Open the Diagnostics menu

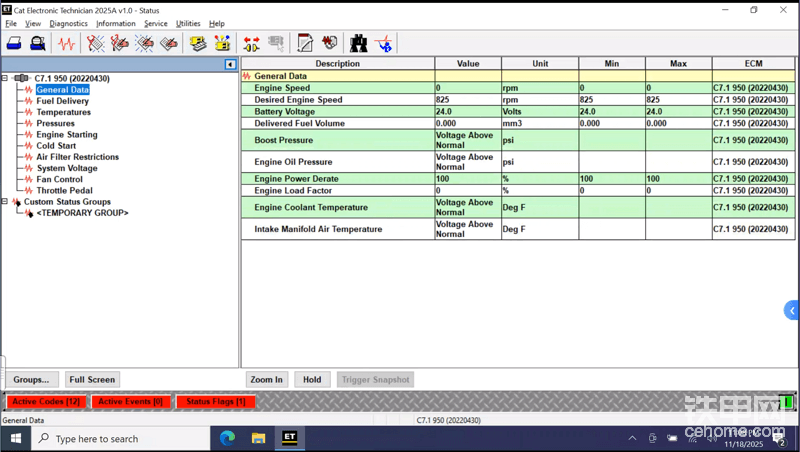click(68, 23)
